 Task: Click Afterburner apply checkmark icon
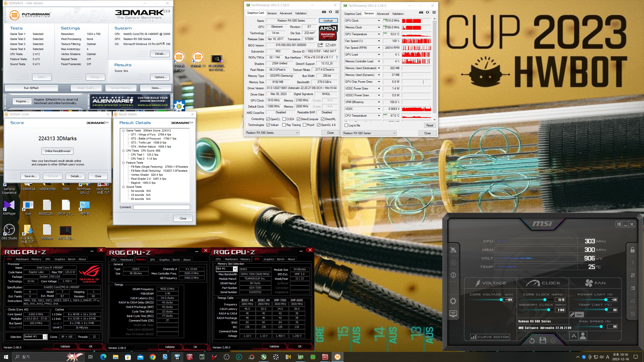click(x=553, y=341)
